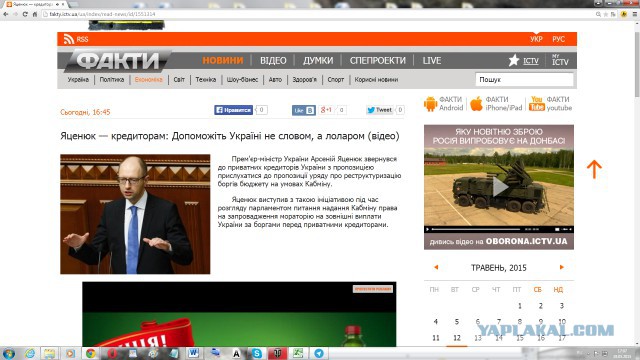Select calendar date 11
The height and width of the screenshot is (360, 640).
click(436, 338)
